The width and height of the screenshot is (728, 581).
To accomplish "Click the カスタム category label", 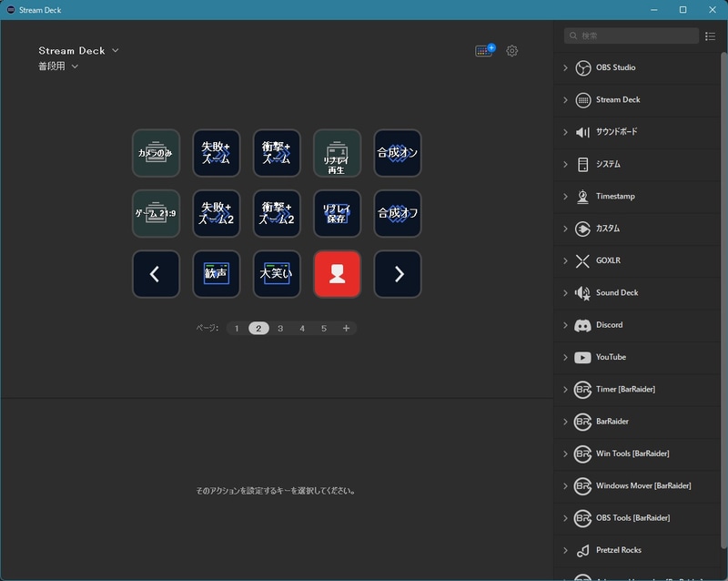I will [x=608, y=229].
